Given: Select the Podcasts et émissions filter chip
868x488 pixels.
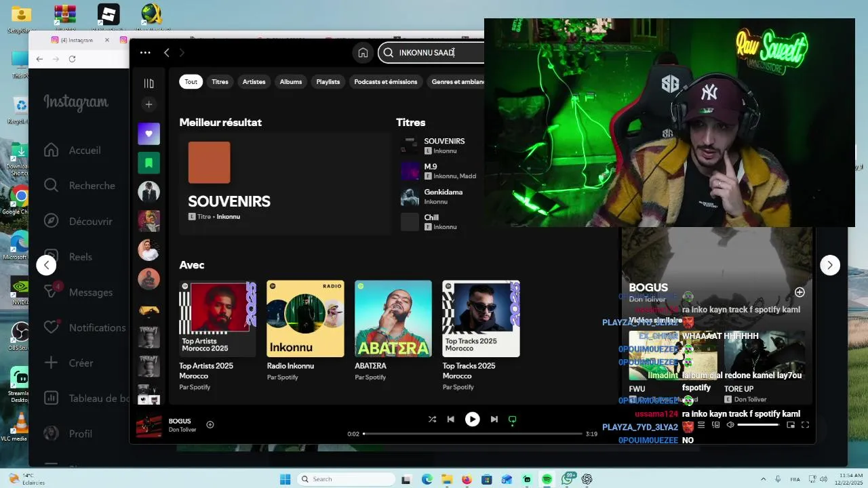Looking at the screenshot, I should (x=386, y=81).
